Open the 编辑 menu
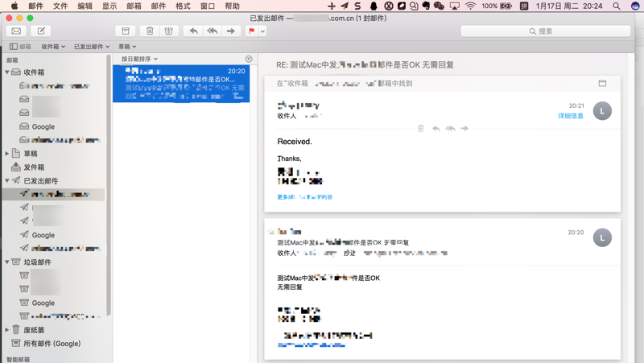Screen dimensions: 644x363 pyautogui.click(x=85, y=6)
